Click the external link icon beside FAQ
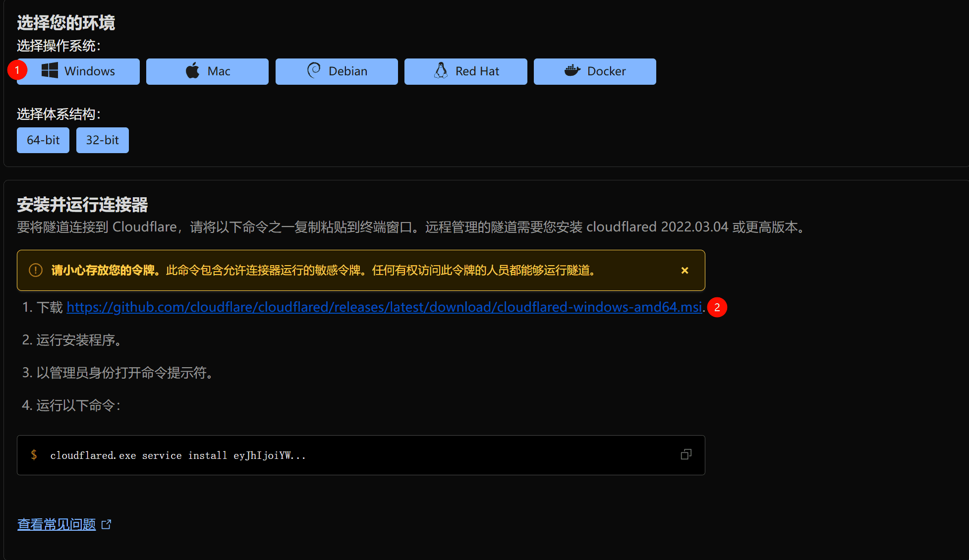Viewport: 969px width, 560px height. pyautogui.click(x=106, y=524)
